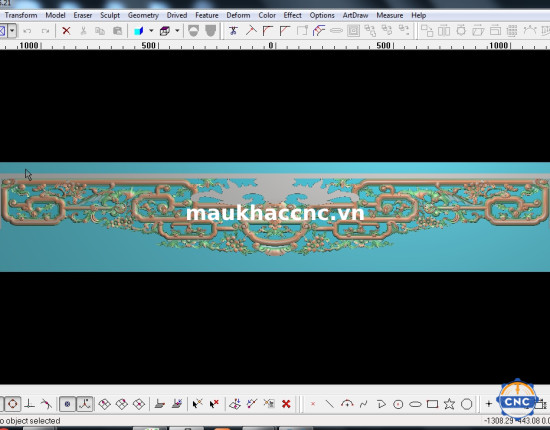Screen dimensions: 550x430
Task: Open the Eraser menu
Action: click(x=82, y=15)
